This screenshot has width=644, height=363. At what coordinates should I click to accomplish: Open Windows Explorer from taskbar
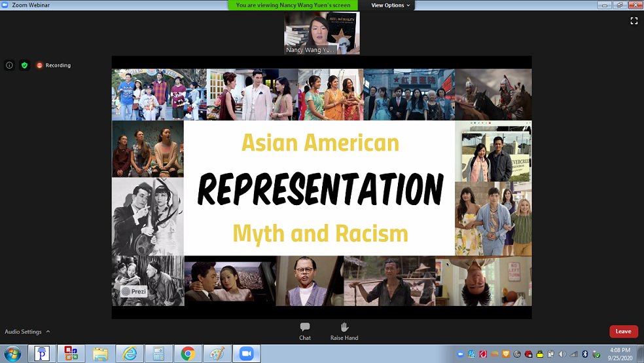tap(100, 354)
